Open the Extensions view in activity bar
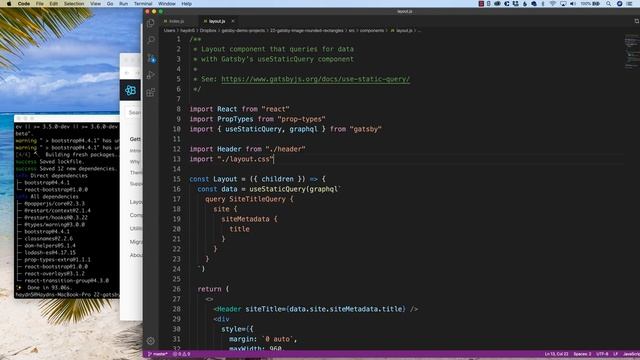The width and height of the screenshot is (640, 360). [x=151, y=92]
